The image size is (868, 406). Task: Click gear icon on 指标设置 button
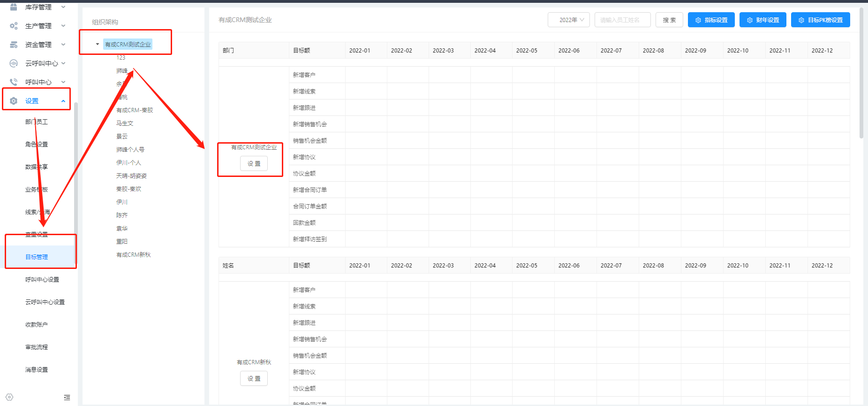pyautogui.click(x=698, y=20)
